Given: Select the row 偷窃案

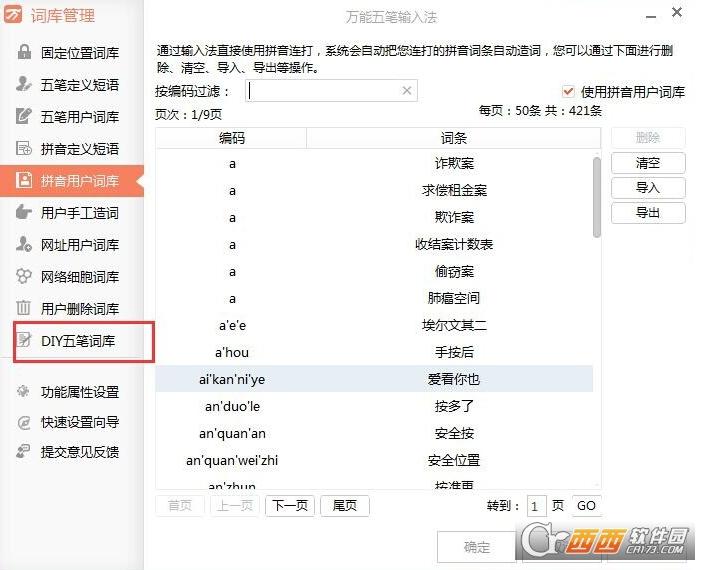Looking at the screenshot, I should click(x=374, y=271).
